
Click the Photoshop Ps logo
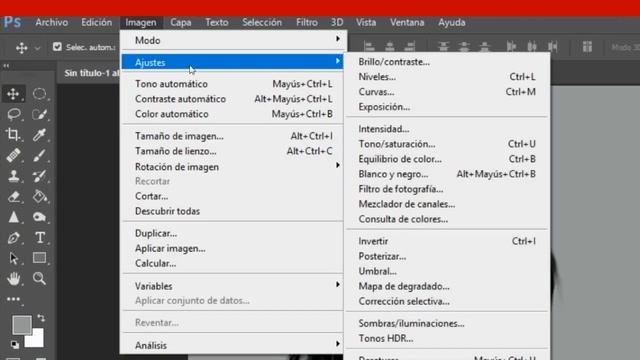[12, 22]
